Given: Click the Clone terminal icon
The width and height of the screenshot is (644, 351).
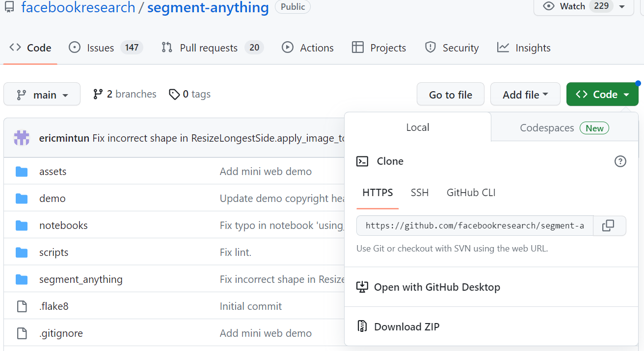Looking at the screenshot, I should tap(362, 161).
